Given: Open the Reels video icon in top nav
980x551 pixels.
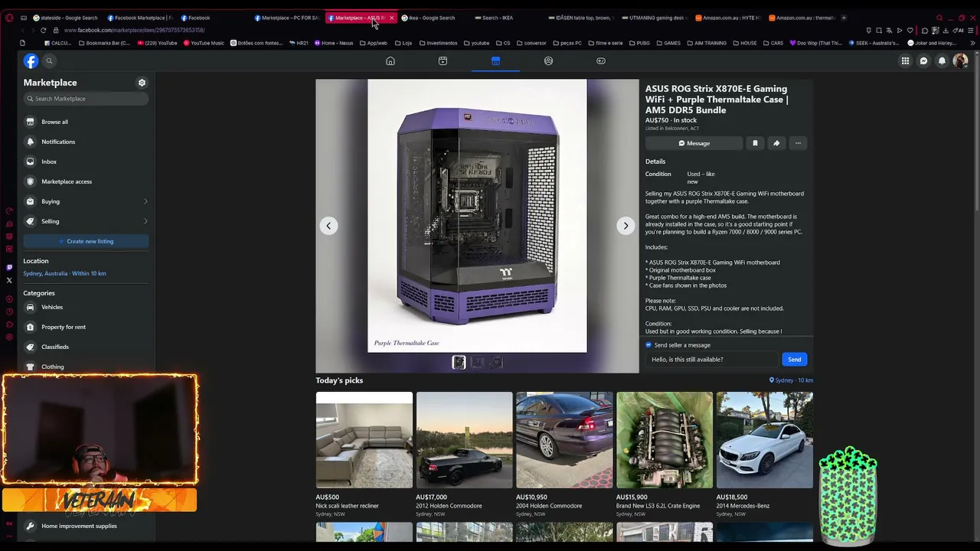Looking at the screenshot, I should 443,61.
